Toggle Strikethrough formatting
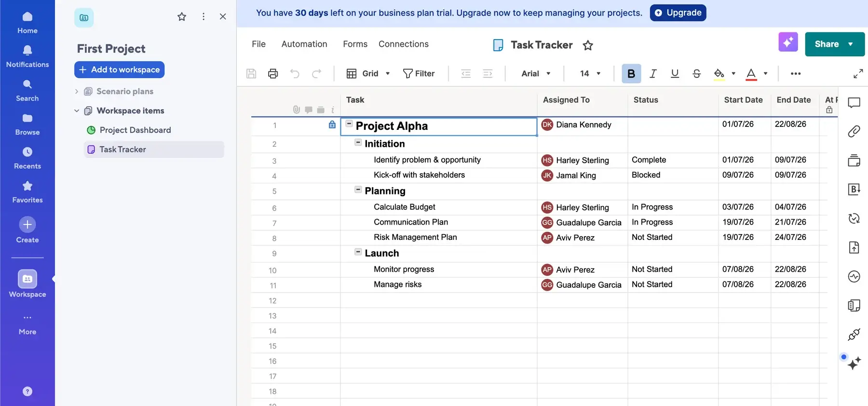868x406 pixels. 696,73
